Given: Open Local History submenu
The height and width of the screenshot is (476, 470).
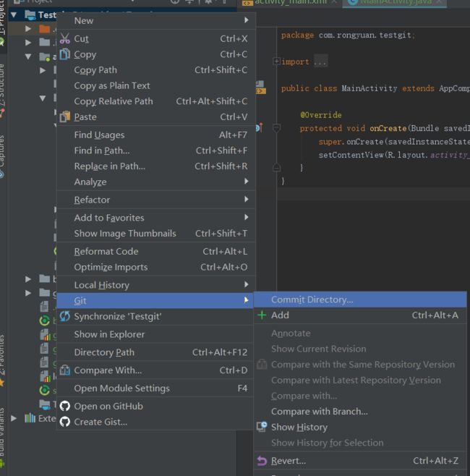Looking at the screenshot, I should [x=155, y=285].
